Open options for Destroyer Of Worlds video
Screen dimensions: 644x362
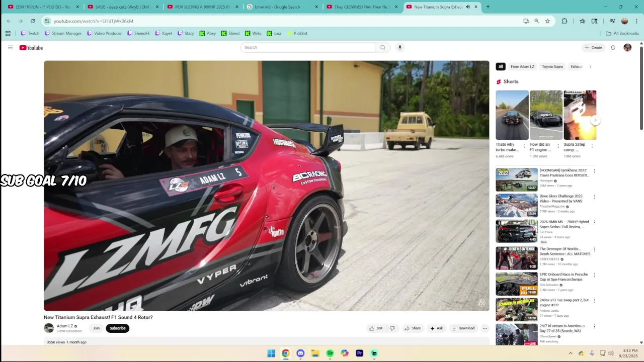(x=594, y=249)
